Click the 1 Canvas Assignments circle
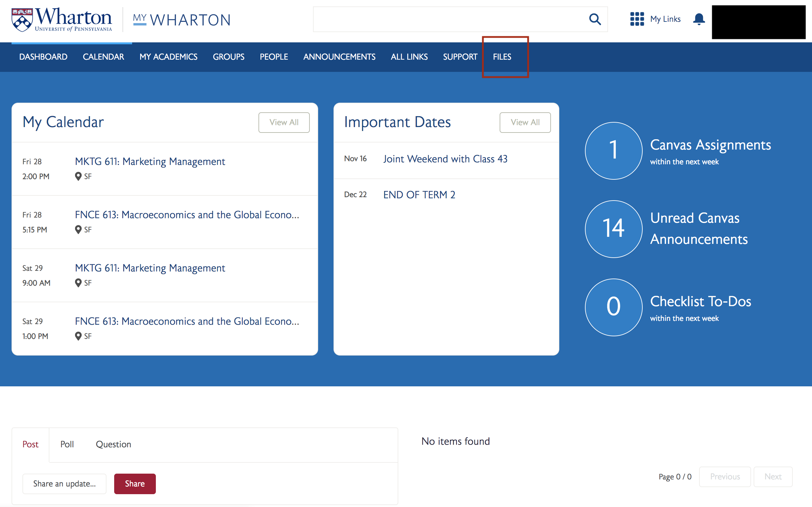The image size is (812, 507). click(x=613, y=150)
